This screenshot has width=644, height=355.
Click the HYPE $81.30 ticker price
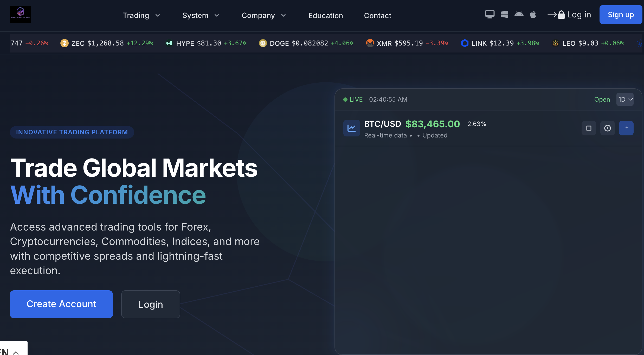tap(209, 43)
